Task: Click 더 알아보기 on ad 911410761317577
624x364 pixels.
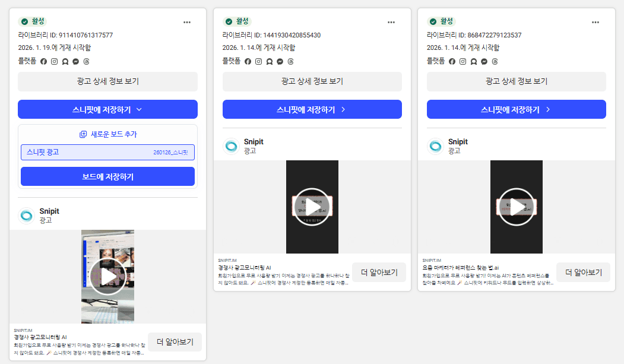Action: (175, 342)
